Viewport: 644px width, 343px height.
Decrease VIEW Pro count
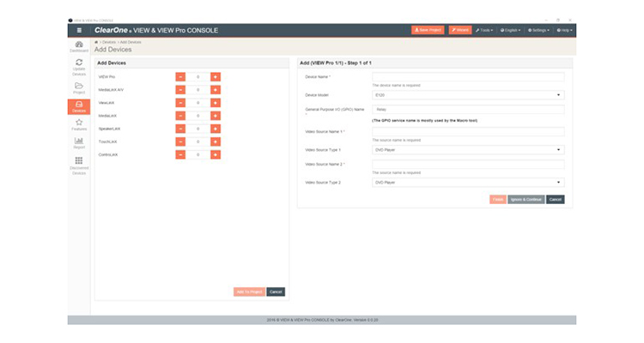180,76
